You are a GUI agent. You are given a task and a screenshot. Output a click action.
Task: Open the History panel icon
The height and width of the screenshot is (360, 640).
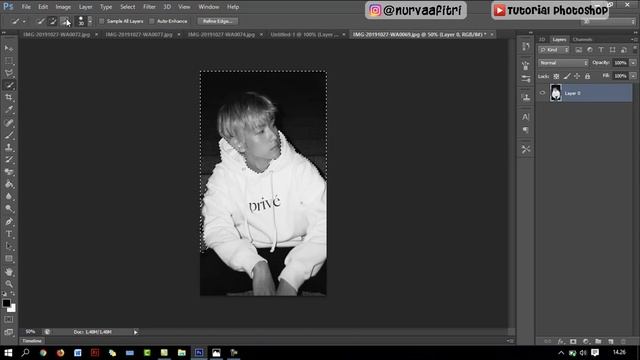pyautogui.click(x=525, y=46)
